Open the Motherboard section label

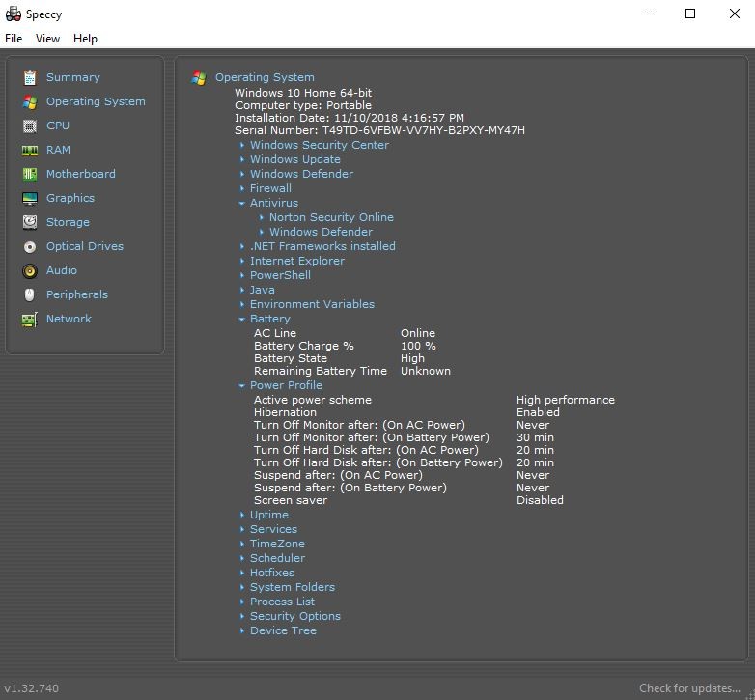pyautogui.click(x=81, y=174)
